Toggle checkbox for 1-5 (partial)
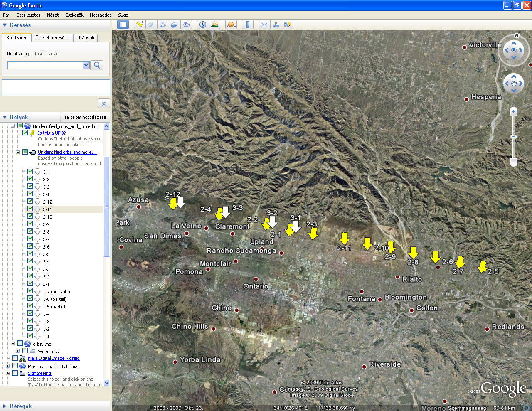532x411 pixels. pos(30,306)
